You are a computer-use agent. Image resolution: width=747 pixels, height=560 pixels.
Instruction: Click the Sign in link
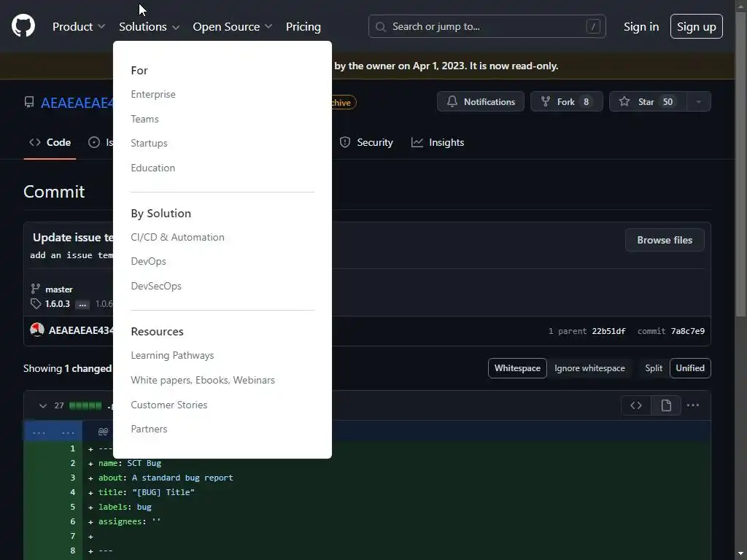click(641, 27)
